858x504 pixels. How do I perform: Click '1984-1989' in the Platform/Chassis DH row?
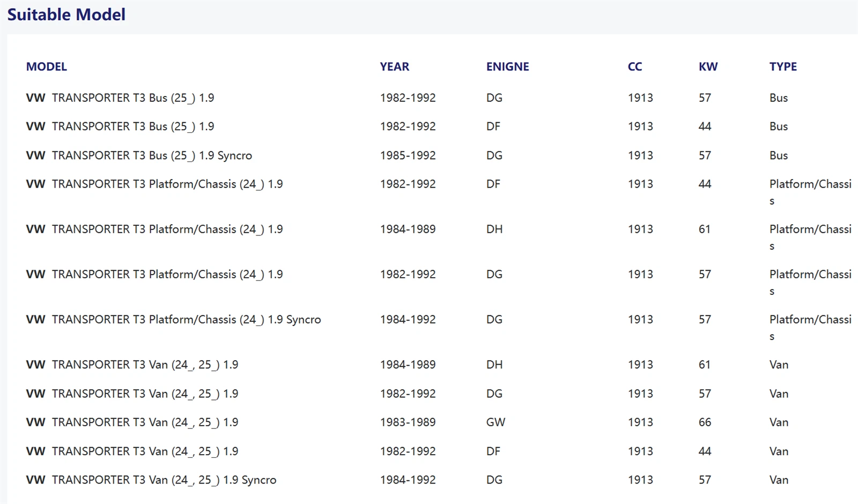[x=408, y=229]
